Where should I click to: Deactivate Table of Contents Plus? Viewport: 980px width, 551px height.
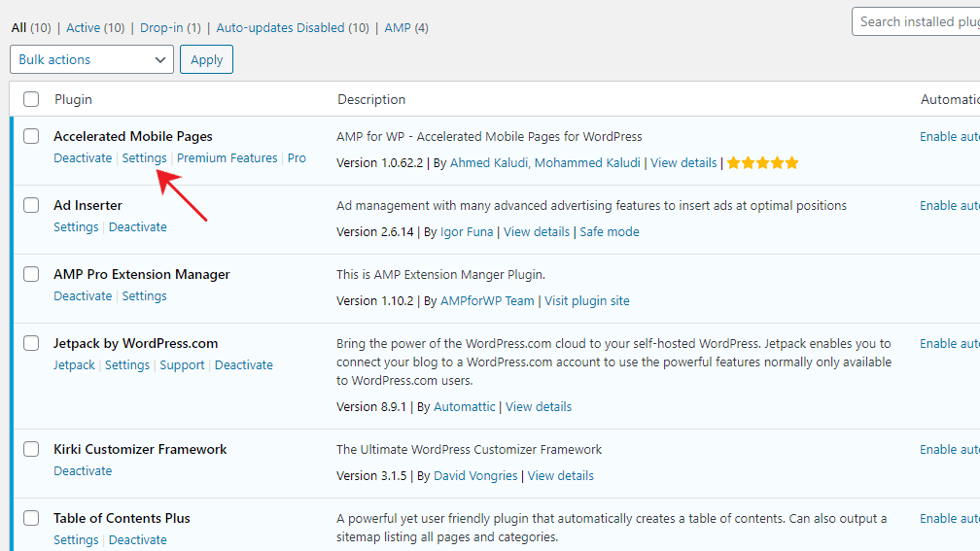tap(137, 539)
